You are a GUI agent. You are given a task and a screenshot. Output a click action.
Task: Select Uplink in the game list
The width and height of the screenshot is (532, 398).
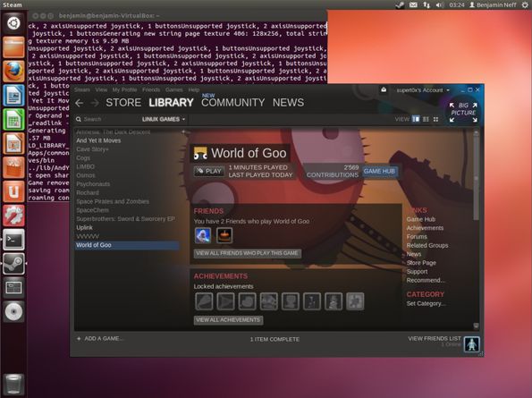click(84, 227)
